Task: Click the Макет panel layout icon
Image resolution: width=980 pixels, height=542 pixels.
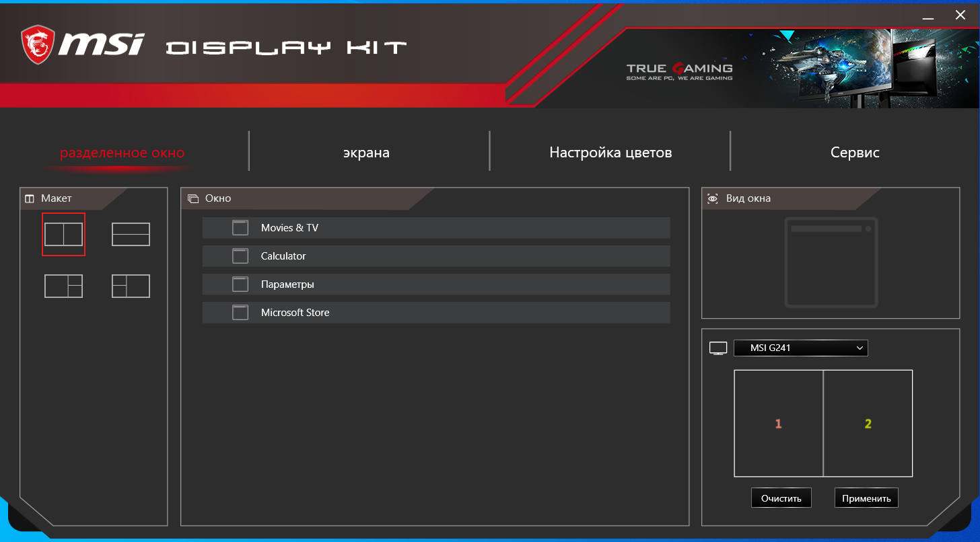Action: 30,199
